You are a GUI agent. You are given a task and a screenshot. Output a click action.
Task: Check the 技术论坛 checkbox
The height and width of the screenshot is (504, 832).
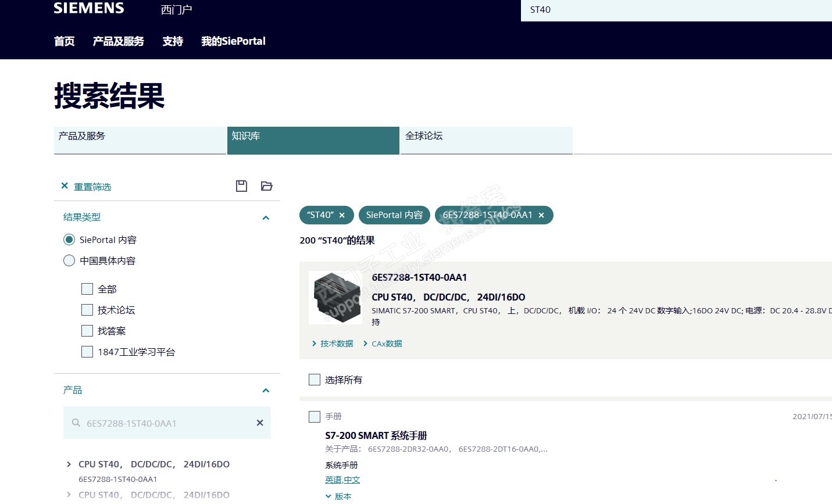87,310
